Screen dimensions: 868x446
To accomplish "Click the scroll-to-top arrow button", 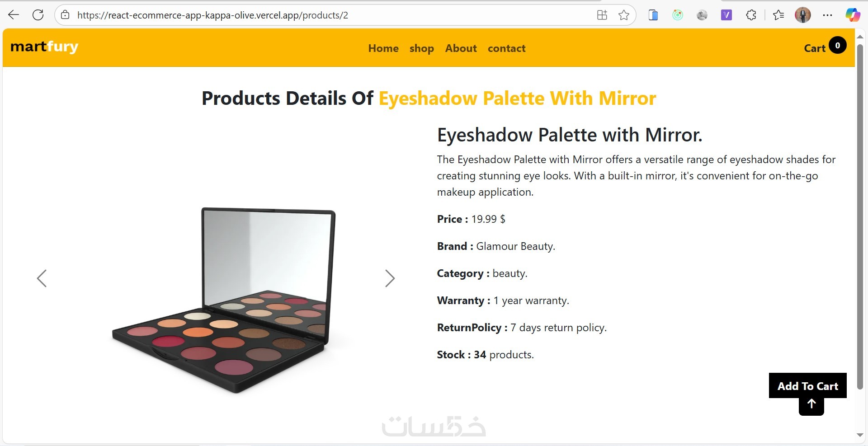I will 811,404.
